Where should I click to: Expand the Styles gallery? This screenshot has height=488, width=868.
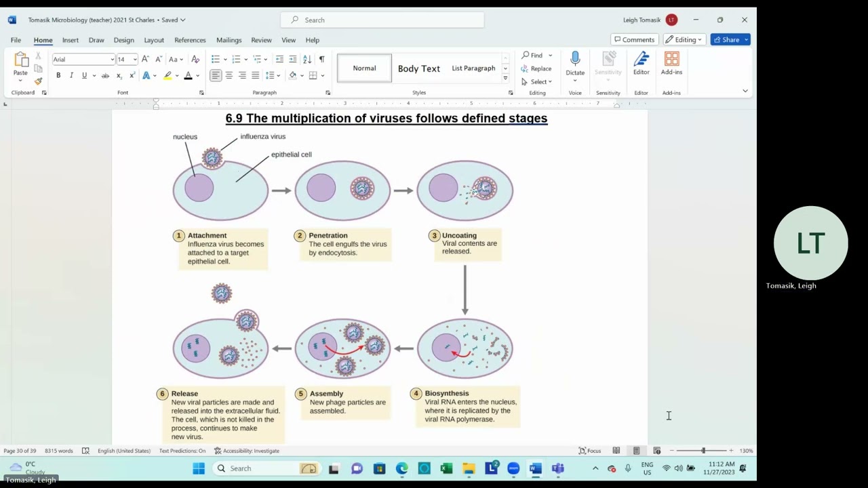point(505,79)
